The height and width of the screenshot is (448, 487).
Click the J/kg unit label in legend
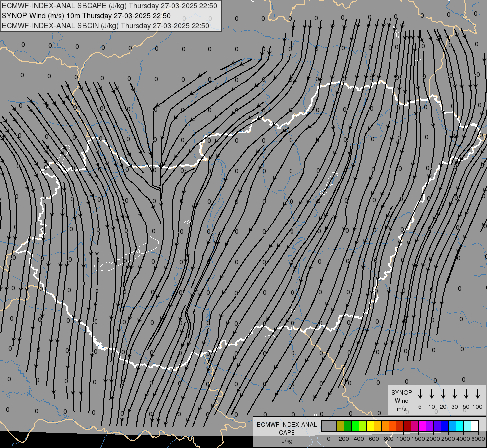coord(287,441)
